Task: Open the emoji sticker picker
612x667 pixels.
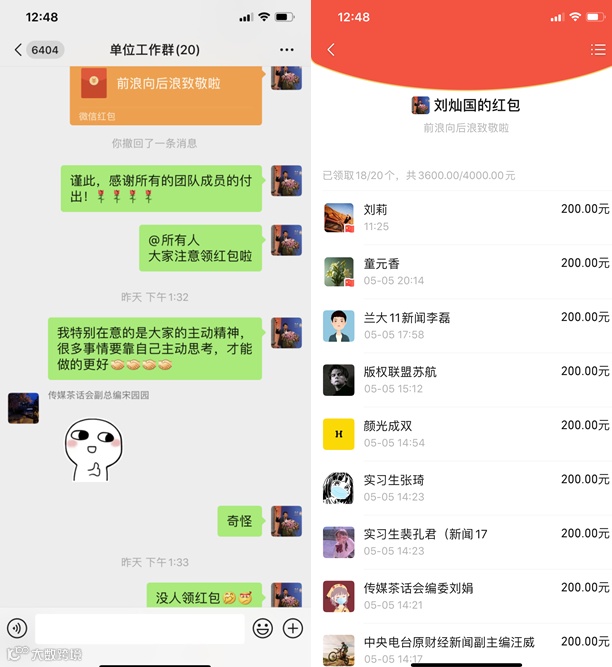Action: [x=262, y=628]
